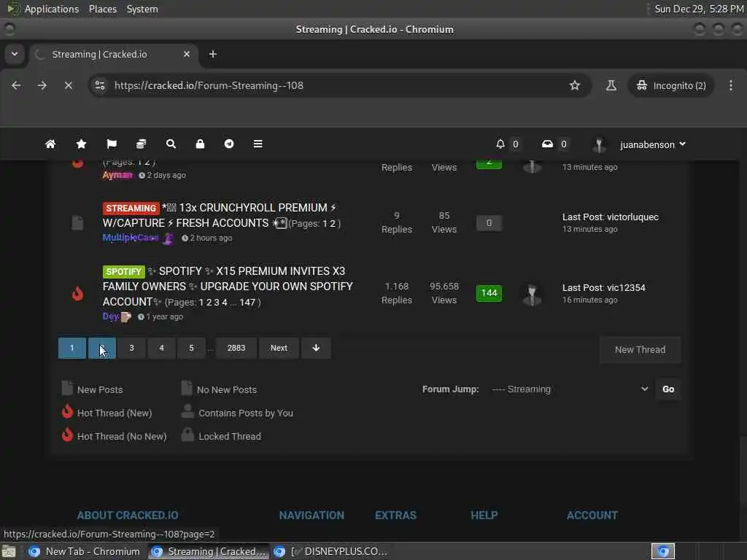Expand the tab search chevron in Chromium
The width and height of the screenshot is (747, 560).
coord(15,54)
